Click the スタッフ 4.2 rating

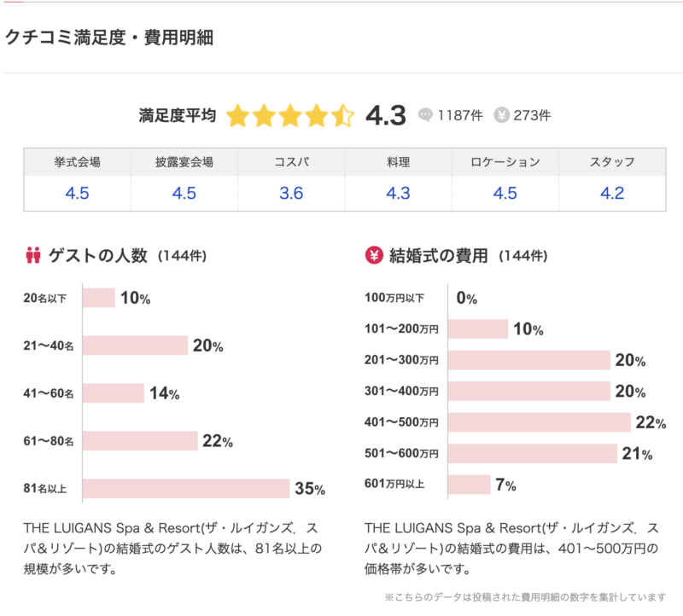tap(612, 194)
